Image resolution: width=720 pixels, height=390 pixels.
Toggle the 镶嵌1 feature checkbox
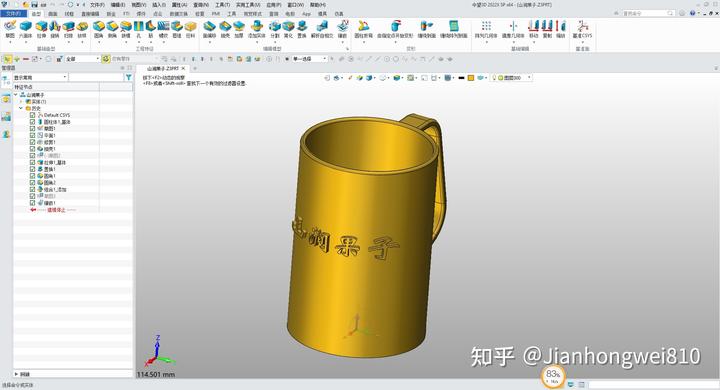(x=33, y=203)
